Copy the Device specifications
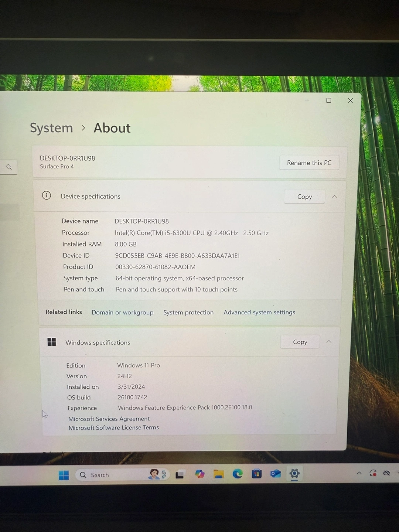This screenshot has height=532, width=399. click(304, 197)
